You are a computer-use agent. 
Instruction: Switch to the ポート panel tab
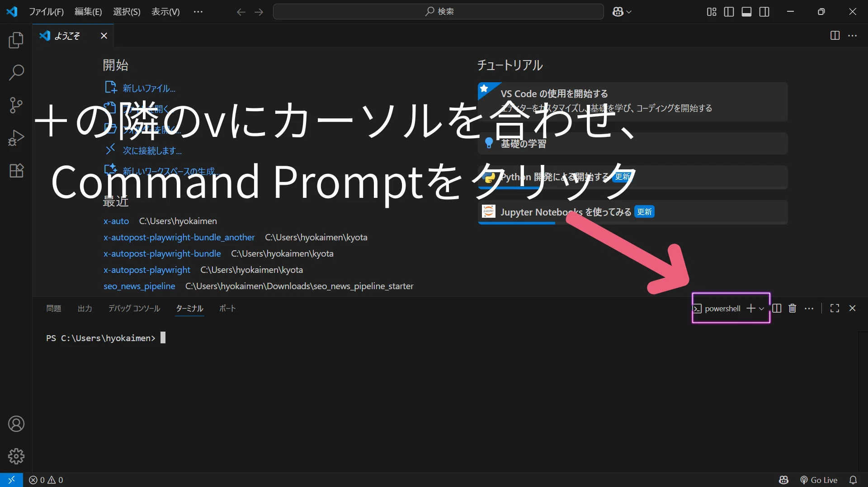pyautogui.click(x=227, y=308)
